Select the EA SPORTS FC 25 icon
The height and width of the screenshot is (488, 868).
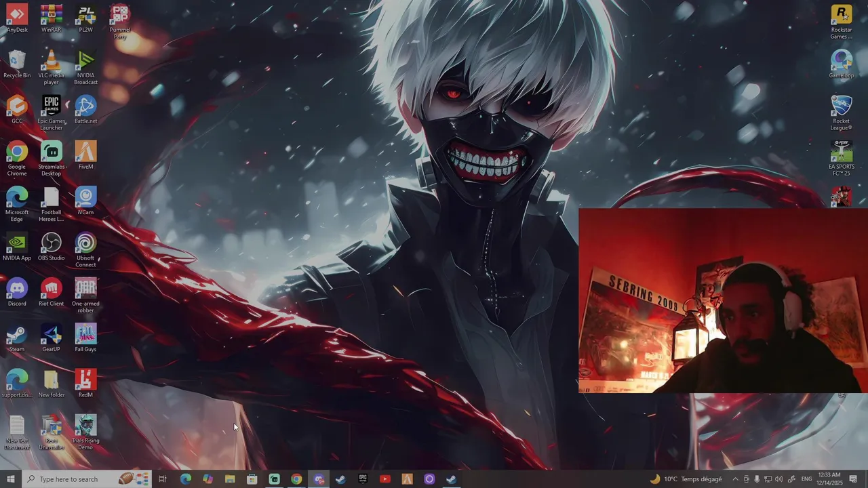842,158
